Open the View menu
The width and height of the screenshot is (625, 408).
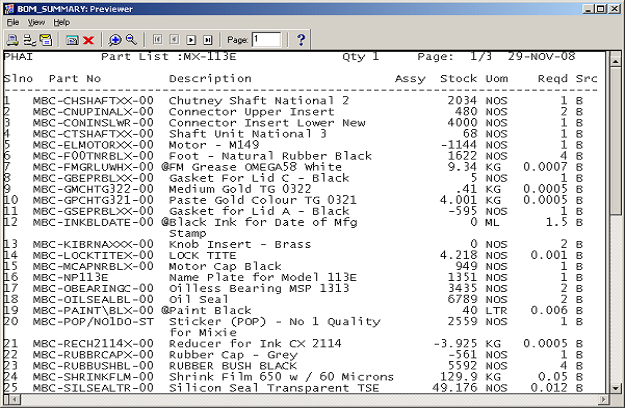[36, 21]
